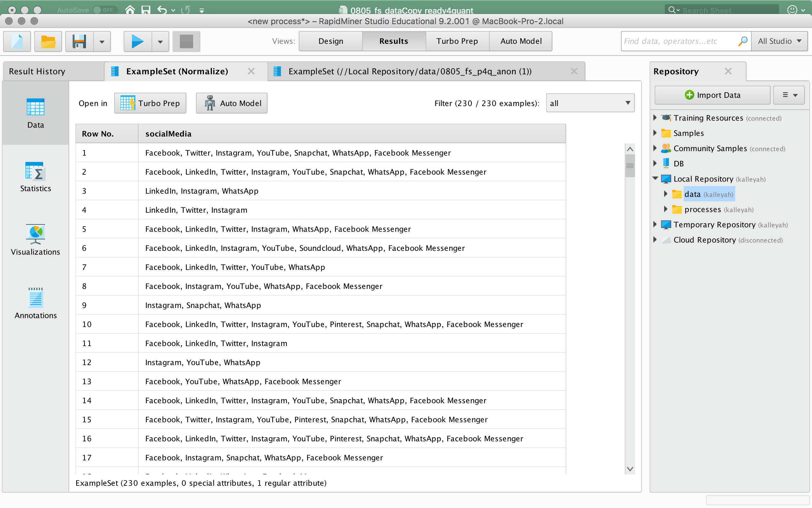Select row 3 cell LinkedIn, Instagram, WhatsApp

(x=352, y=191)
